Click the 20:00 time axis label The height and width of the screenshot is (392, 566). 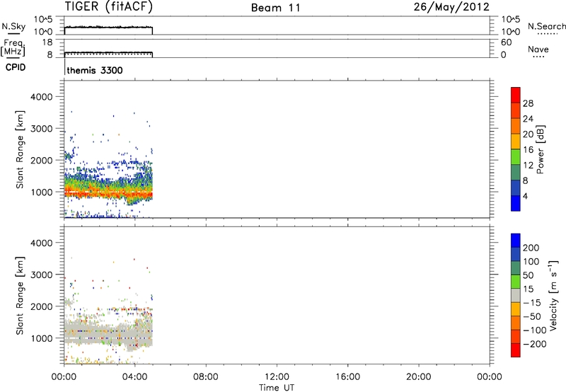tap(418, 377)
